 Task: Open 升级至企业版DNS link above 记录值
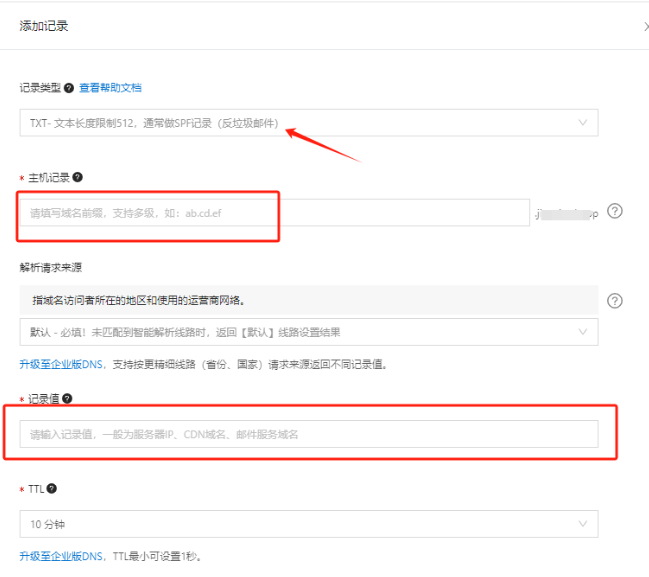[61, 364]
